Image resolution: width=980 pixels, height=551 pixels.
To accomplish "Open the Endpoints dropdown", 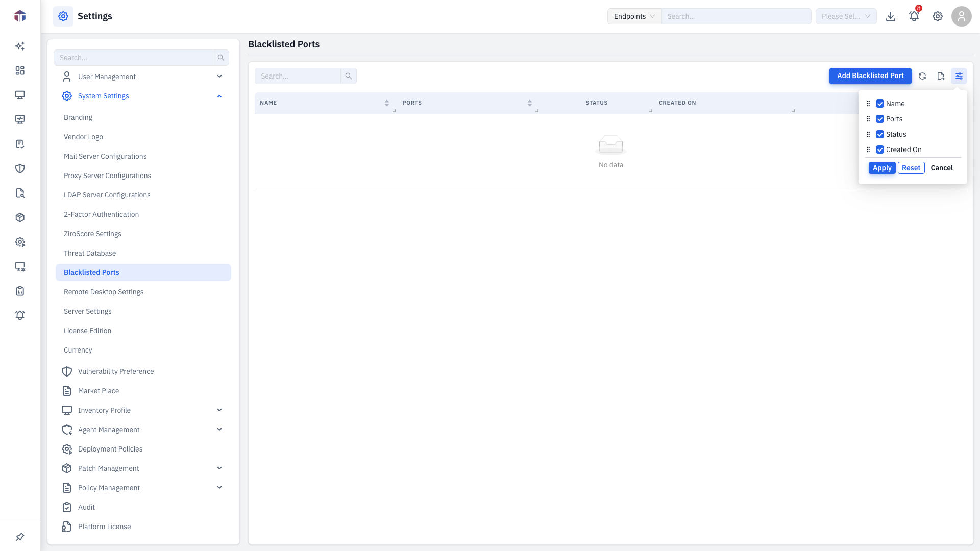I will [x=634, y=16].
